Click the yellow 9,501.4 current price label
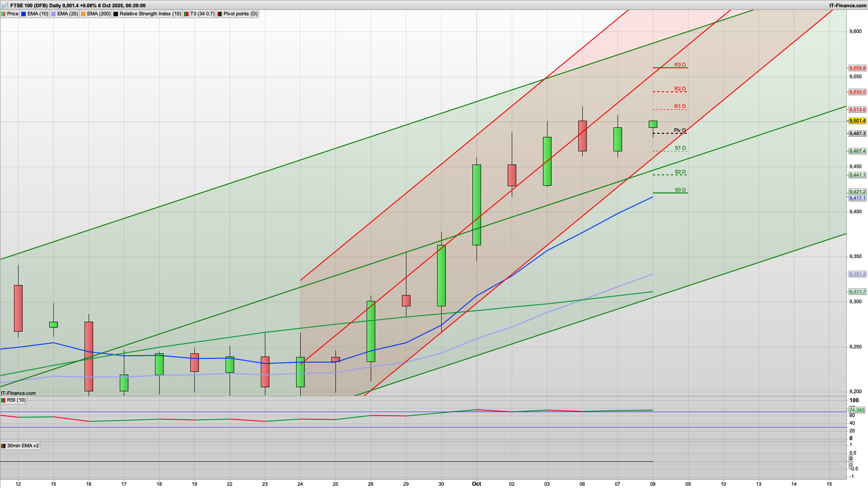The width and height of the screenshot is (868, 488). pos(857,121)
